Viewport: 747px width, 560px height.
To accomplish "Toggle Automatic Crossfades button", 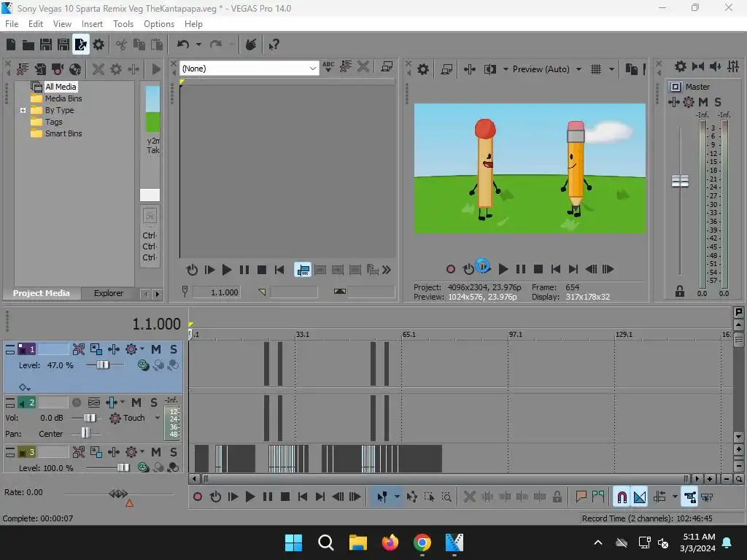I will pyautogui.click(x=640, y=497).
